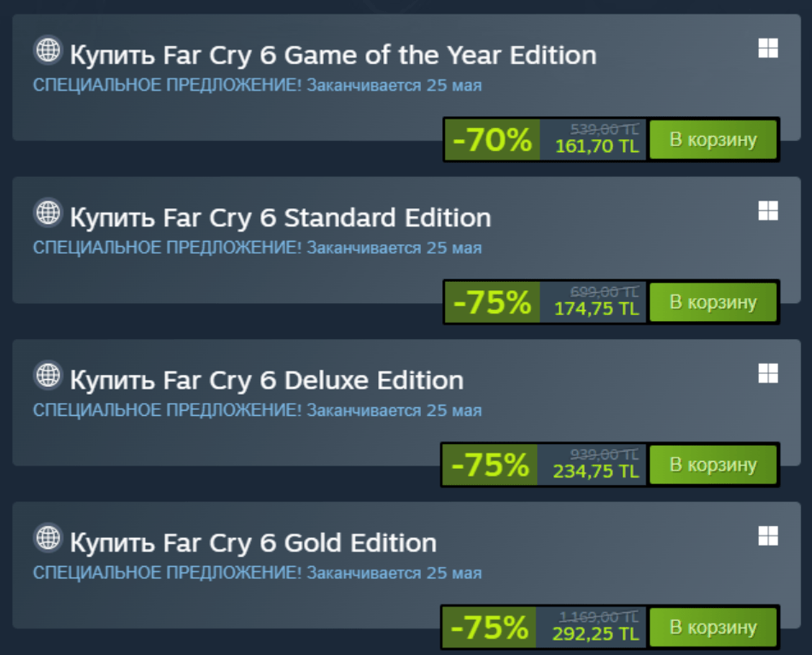This screenshot has width=812, height=655.
Task: Add Far Cry 6 Gold Edition to cart
Action: (713, 628)
